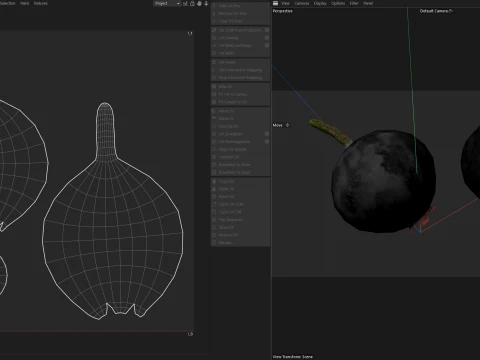Open options gear for UV Rectangularize
The width and height of the screenshot is (480, 360).
267,141
